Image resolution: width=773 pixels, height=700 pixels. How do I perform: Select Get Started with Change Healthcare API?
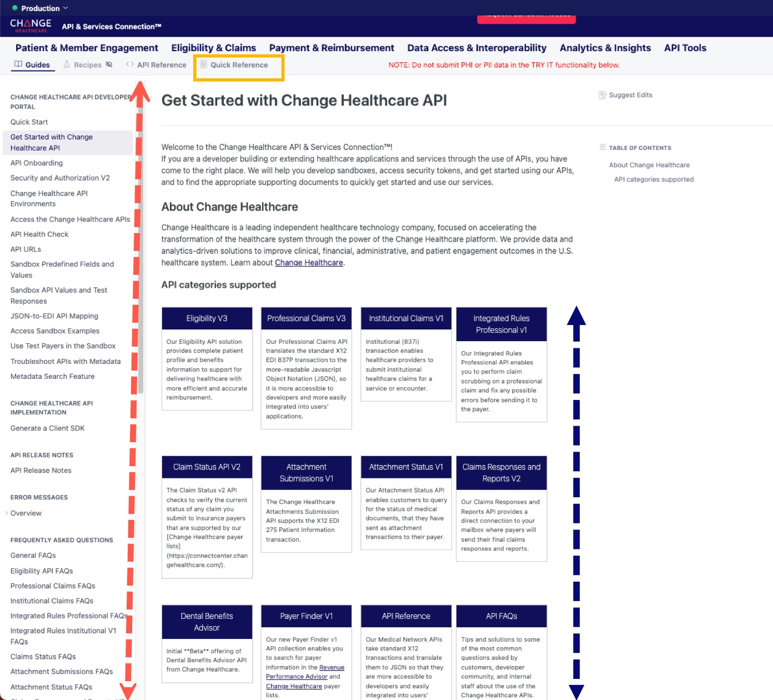tap(67, 142)
